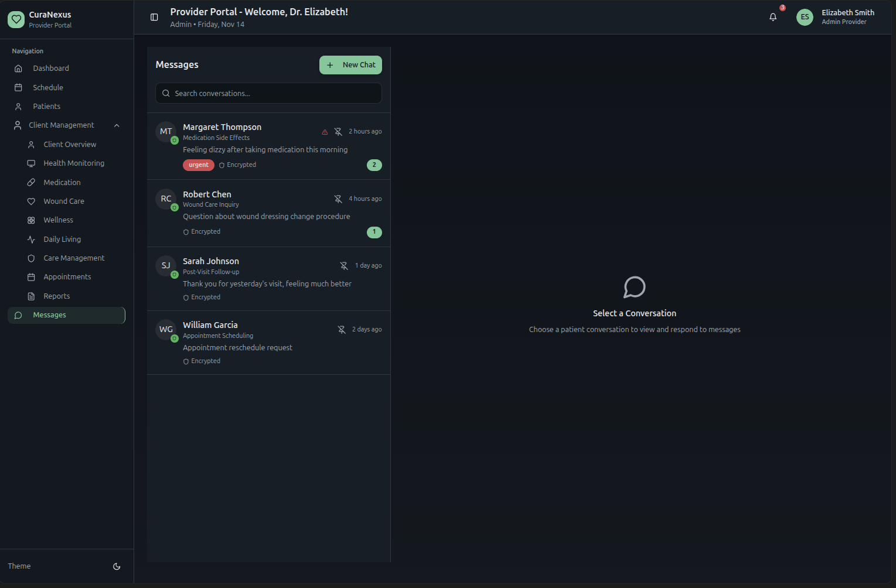Screen dimensions: 896x588
Task: Click the urgent warning triangle icon
Action: pyautogui.click(x=325, y=132)
